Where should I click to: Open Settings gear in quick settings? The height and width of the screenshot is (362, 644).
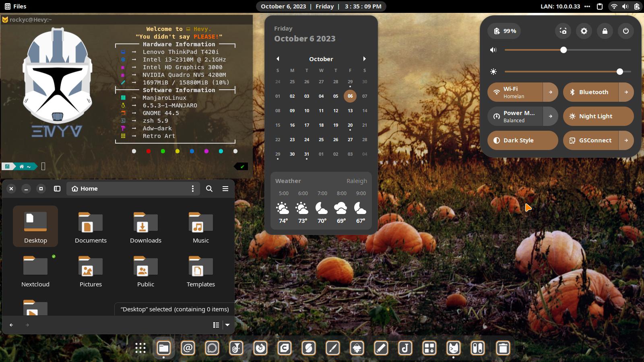click(584, 31)
